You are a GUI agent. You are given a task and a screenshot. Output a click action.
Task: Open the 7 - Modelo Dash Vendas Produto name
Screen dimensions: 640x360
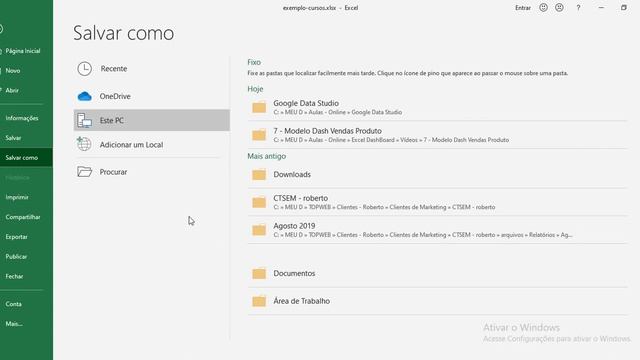[327, 131]
